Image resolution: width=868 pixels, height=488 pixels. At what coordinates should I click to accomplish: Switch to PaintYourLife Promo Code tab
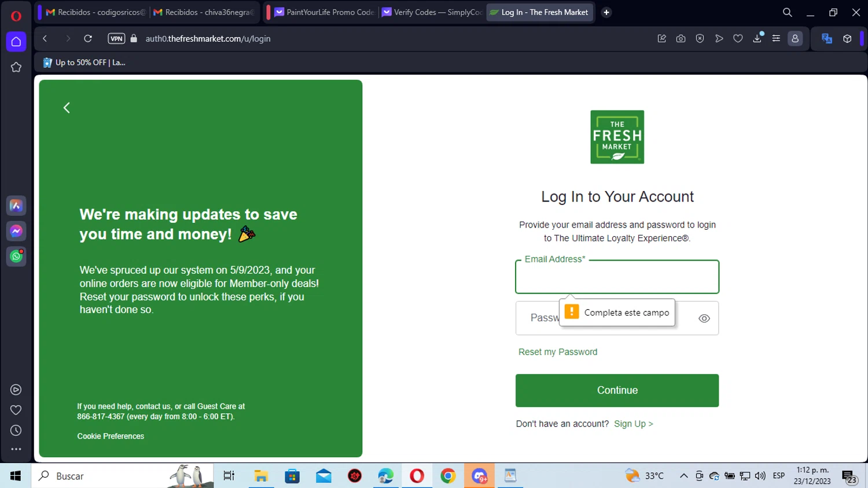(324, 12)
